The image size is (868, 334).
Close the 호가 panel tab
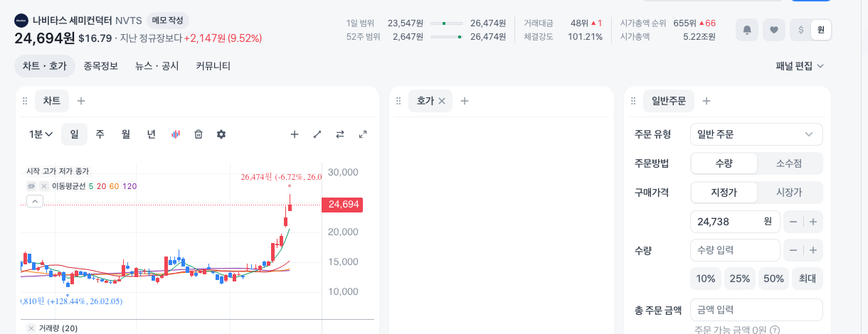(442, 101)
